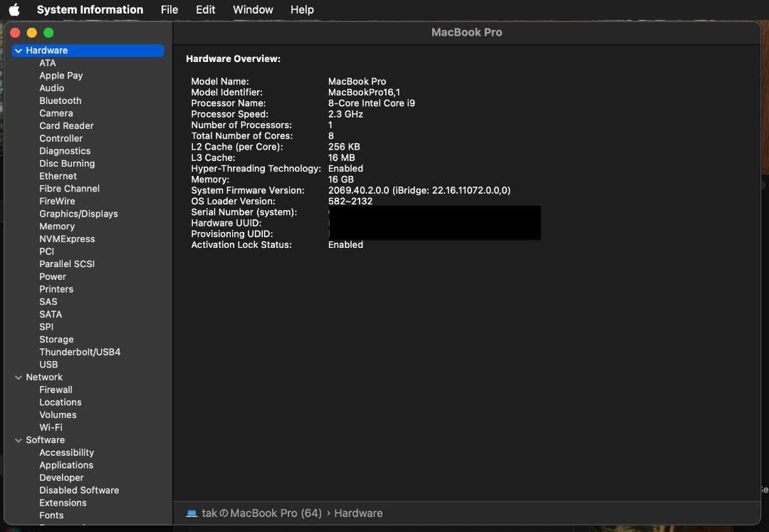Screen dimensions: 769x532
Task: Select Wi-Fi under Network
Action: point(51,427)
